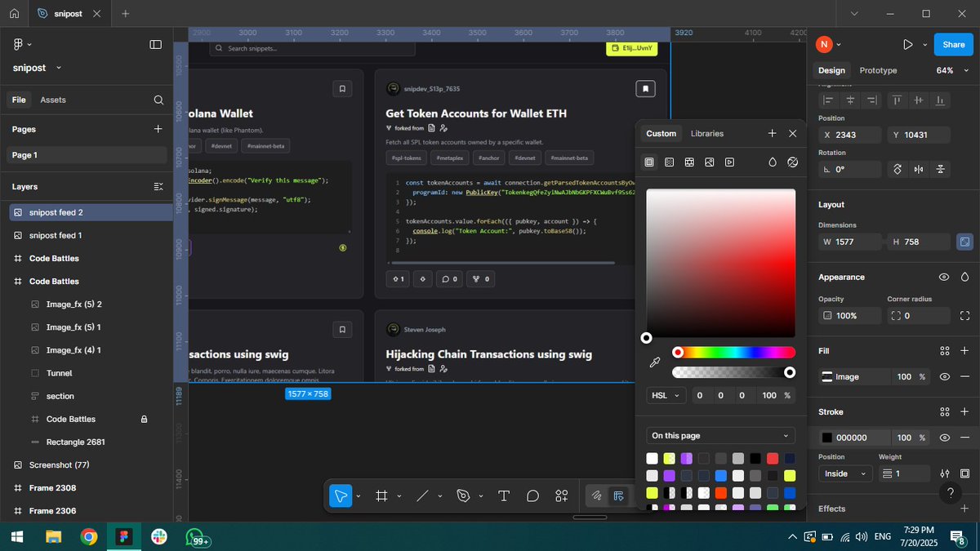
Task: Switch to the Design tab
Action: pos(831,70)
